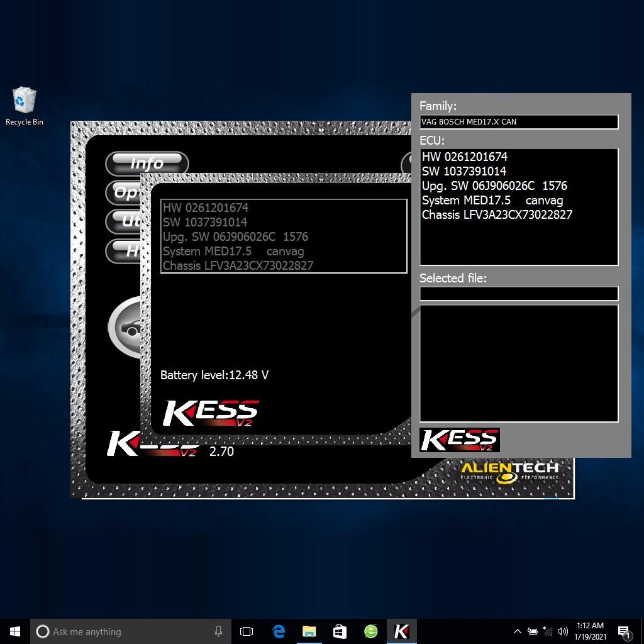This screenshot has width=644, height=644.
Task: Open the Microsoft Store taskbar icon
Action: coord(340,631)
